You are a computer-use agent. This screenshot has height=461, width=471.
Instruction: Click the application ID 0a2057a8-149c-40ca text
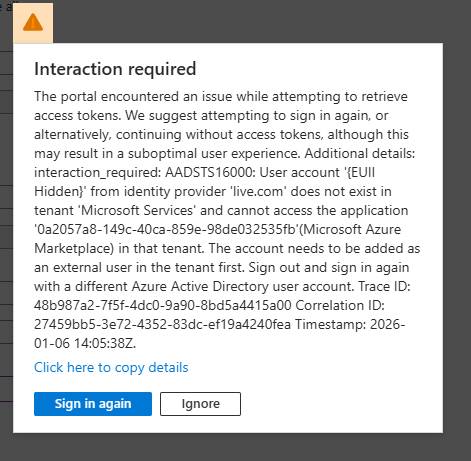[165, 229]
